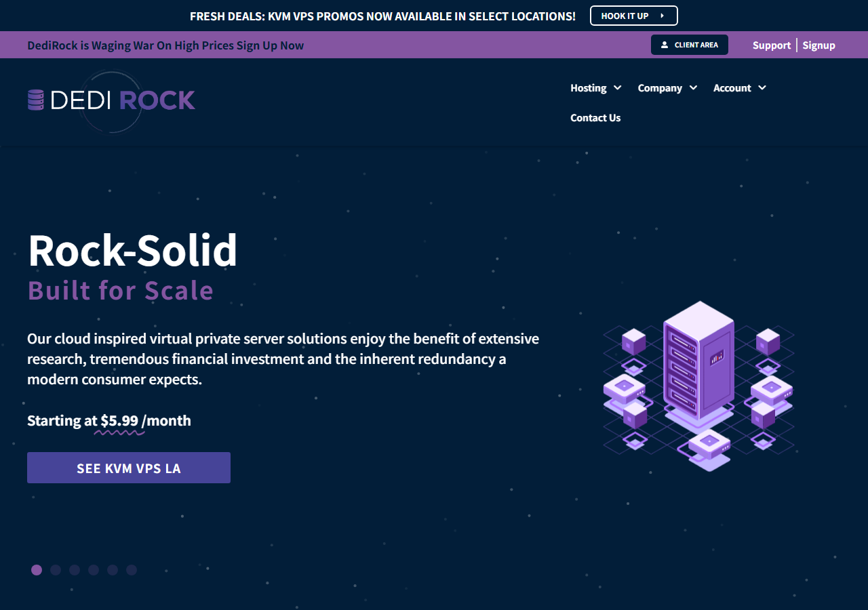Screen dimensions: 868x610
Task: Select the sixth carousel slide dot
Action: point(132,570)
